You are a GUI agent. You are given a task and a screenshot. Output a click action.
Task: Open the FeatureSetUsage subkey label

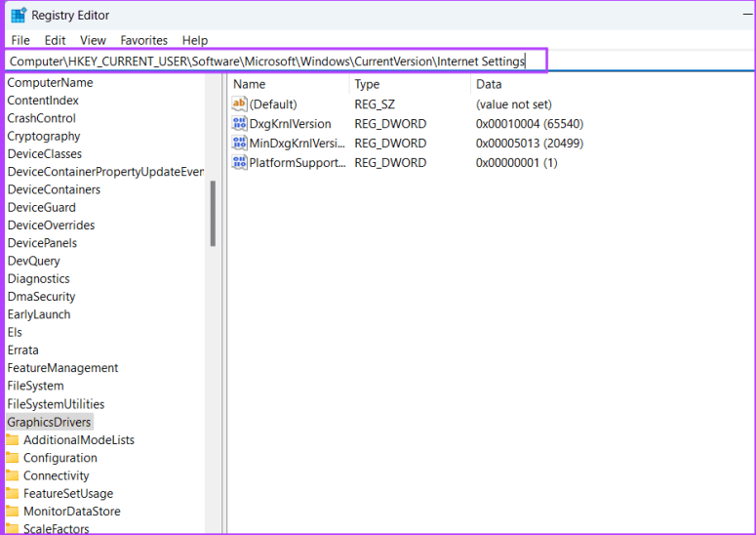click(x=68, y=494)
